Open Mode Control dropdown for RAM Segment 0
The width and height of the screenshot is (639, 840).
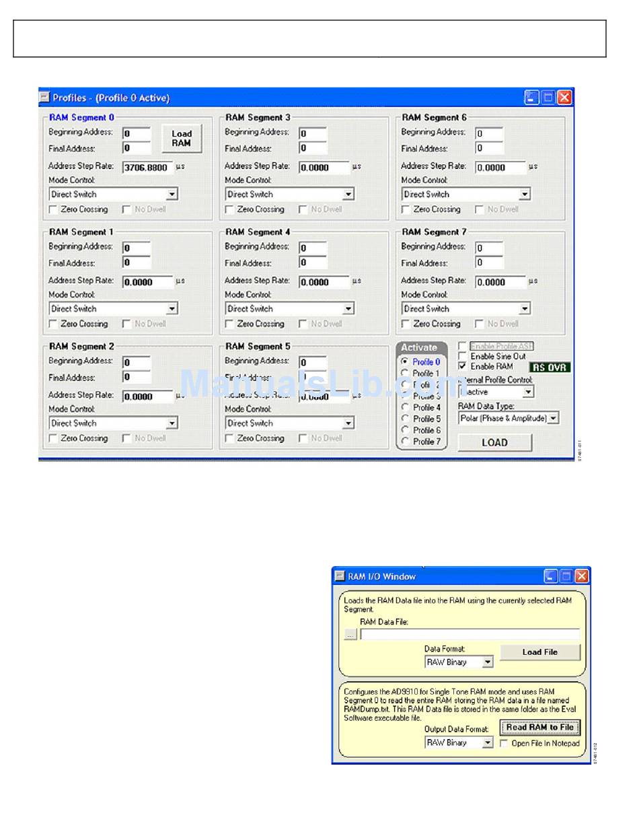coord(172,195)
